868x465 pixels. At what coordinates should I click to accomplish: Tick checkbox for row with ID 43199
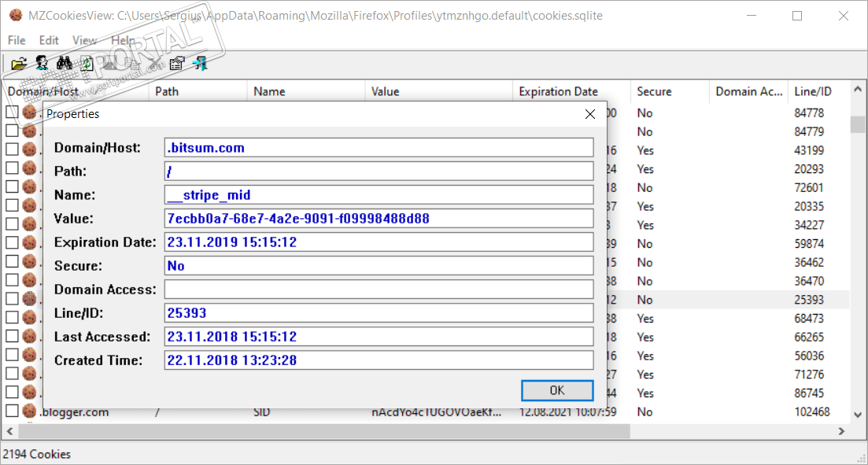pos(12,149)
